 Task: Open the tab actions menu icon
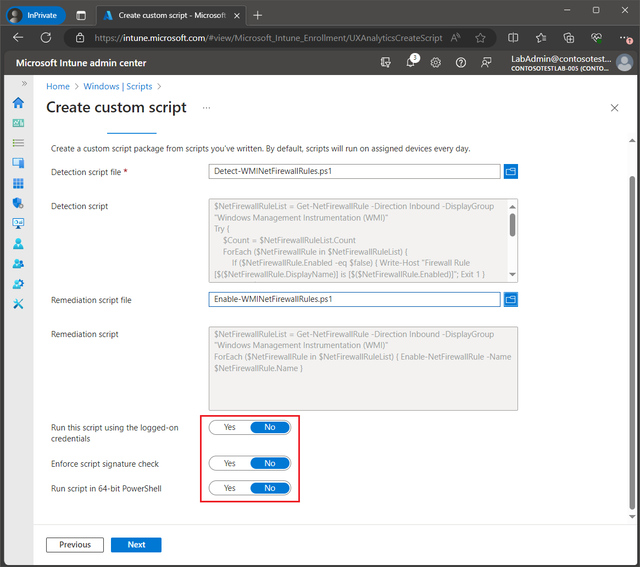click(81, 16)
